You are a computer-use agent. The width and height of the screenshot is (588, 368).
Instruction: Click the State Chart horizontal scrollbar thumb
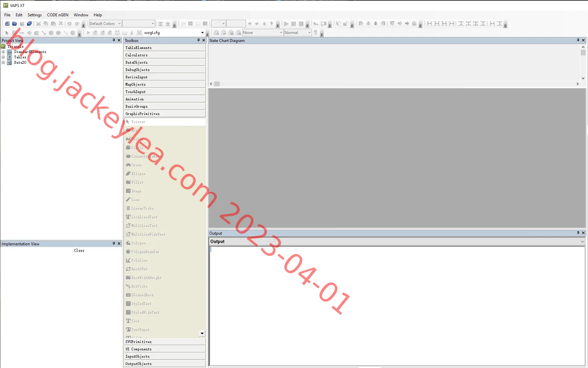click(x=217, y=84)
